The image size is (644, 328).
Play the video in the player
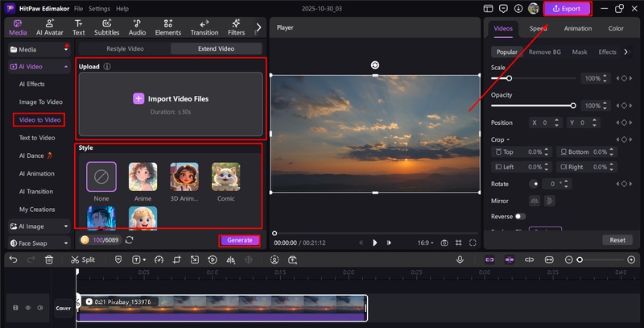point(374,243)
